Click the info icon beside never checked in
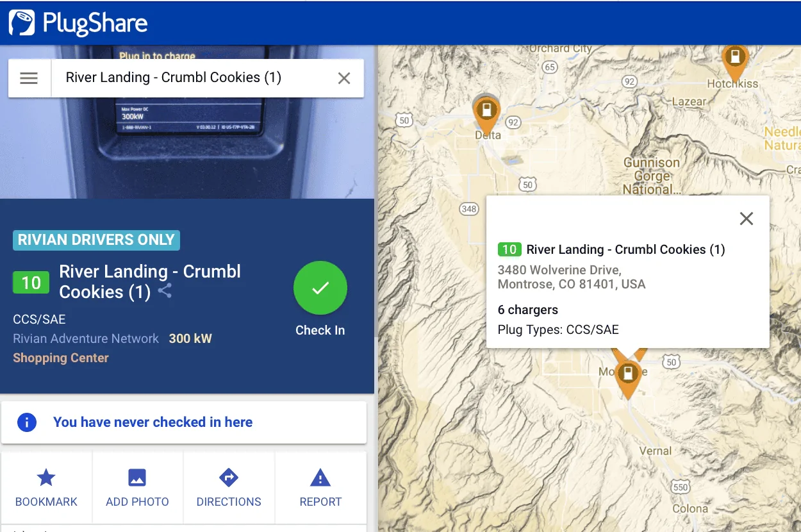This screenshot has width=801, height=532. [26, 422]
